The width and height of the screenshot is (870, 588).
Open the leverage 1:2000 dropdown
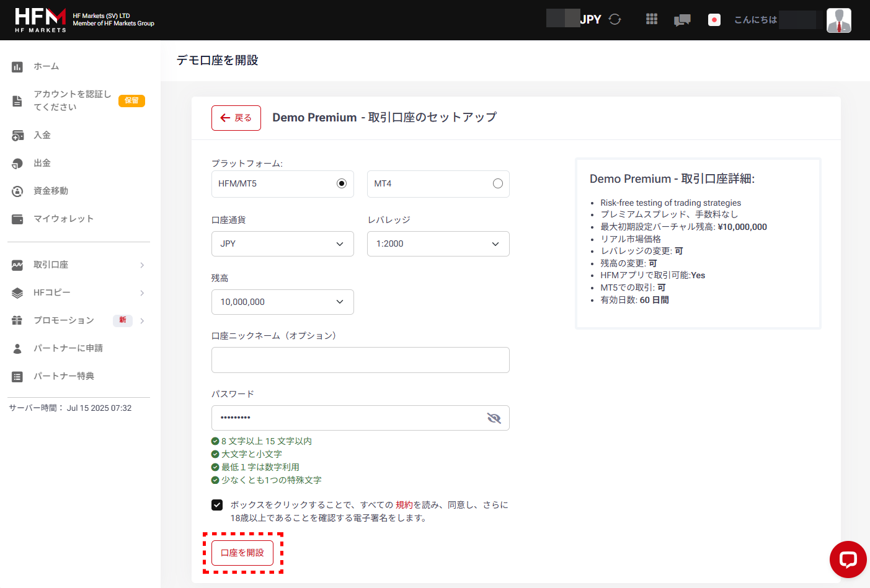pos(438,244)
